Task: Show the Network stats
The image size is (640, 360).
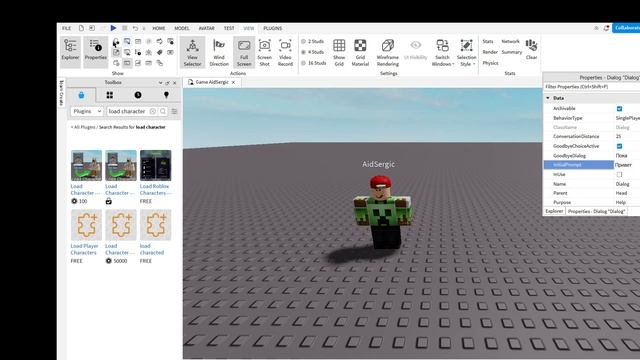Action: coord(510,41)
